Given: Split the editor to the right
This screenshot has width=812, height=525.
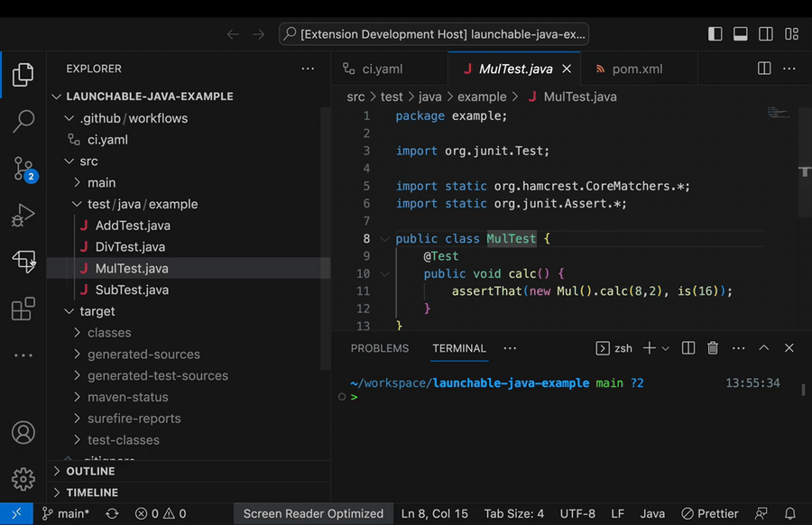Looking at the screenshot, I should [764, 69].
